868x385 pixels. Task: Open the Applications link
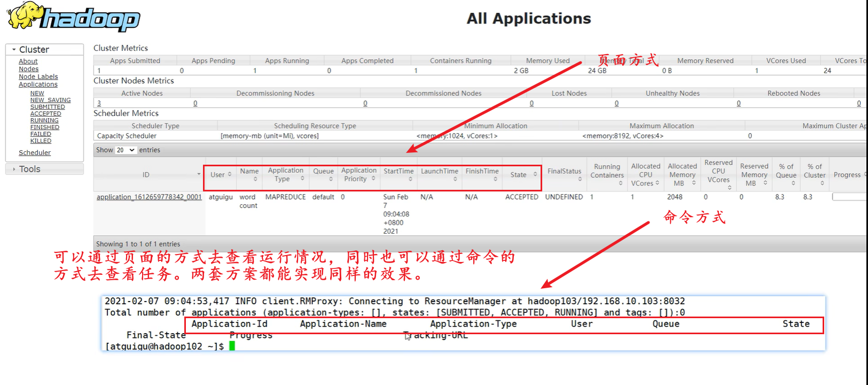point(38,84)
